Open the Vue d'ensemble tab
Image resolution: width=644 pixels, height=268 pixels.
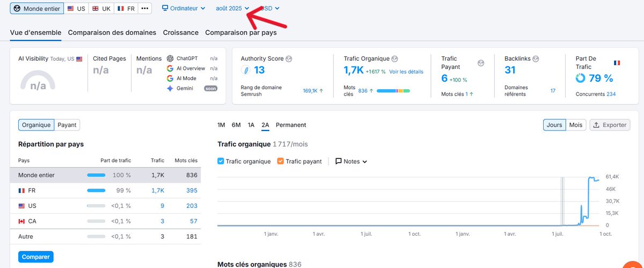[35, 32]
